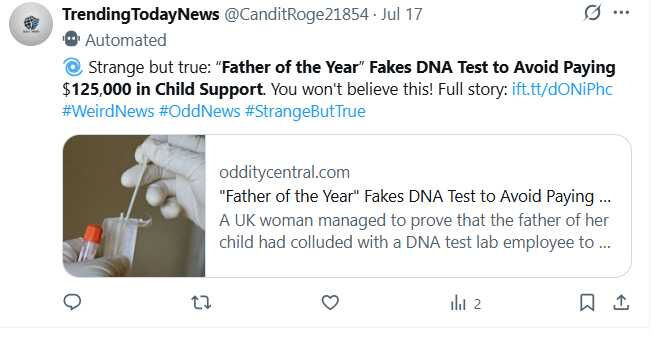This screenshot has height=364, width=653.
Task: Repost this tweet with the retweet icon
Action: [x=201, y=302]
